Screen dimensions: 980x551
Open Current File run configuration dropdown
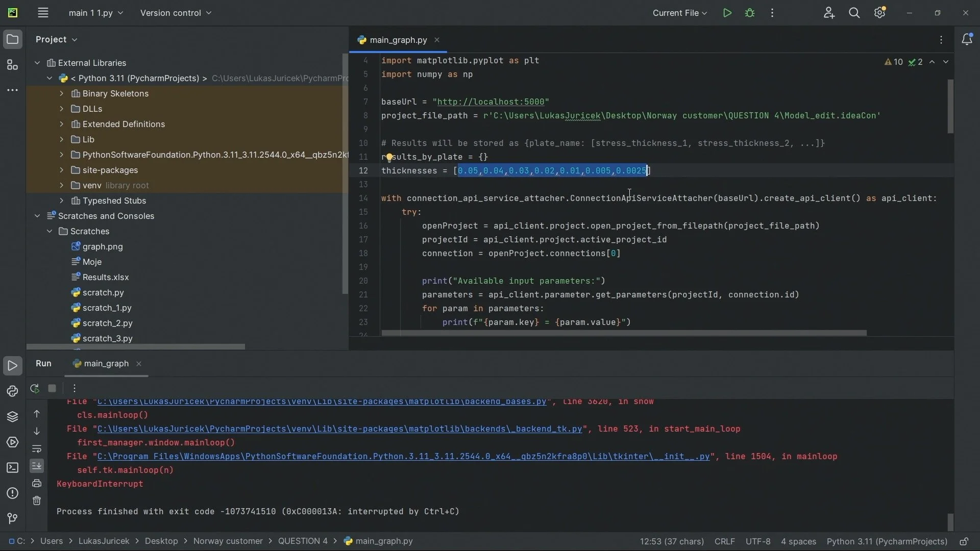pos(679,13)
